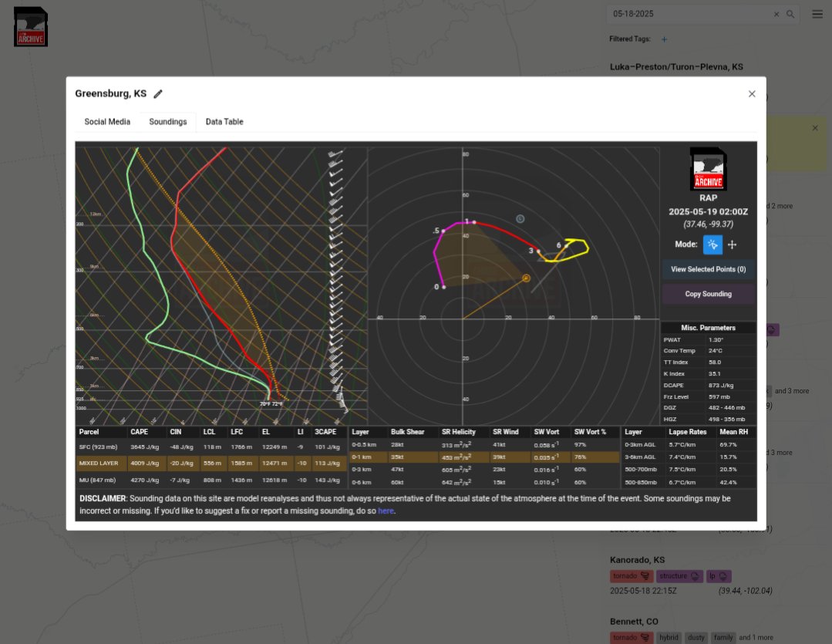Screen dimensions: 832x644
Task: Select the MIXED LAYER parcel row
Action: coord(211,464)
